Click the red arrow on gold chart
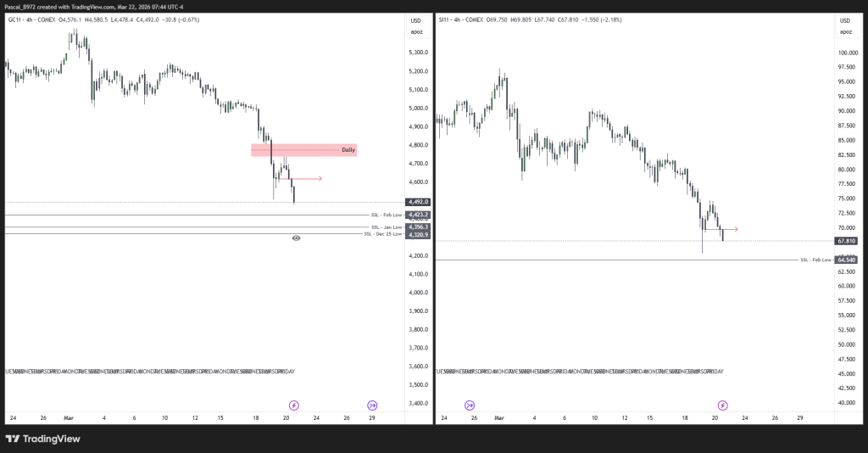This screenshot has width=868, height=453. [x=306, y=178]
